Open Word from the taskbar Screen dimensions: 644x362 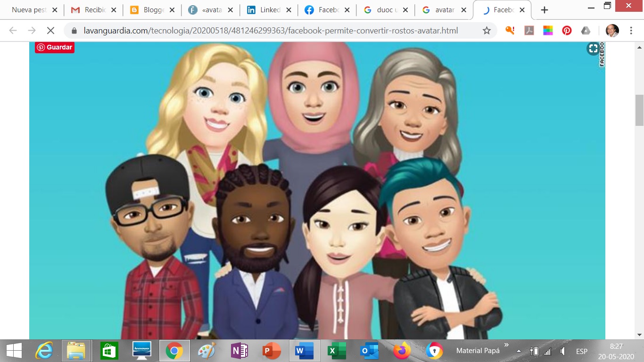pos(304,351)
